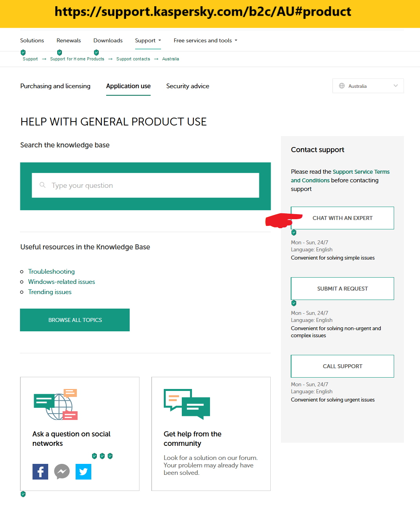This screenshot has height=507, width=420.
Task: Click the globe icon beside Australia
Action: click(342, 86)
